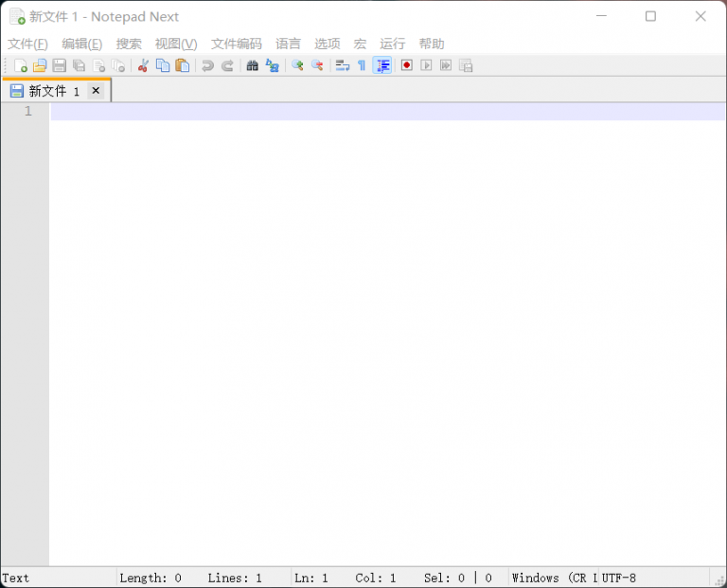Expand the 文件编码 menu
Screen dimensions: 727x588
[x=236, y=44]
